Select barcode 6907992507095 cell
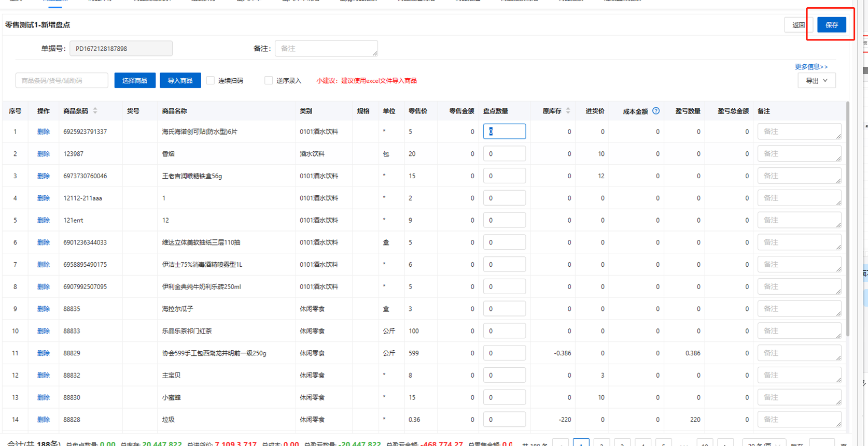 [x=85, y=286]
